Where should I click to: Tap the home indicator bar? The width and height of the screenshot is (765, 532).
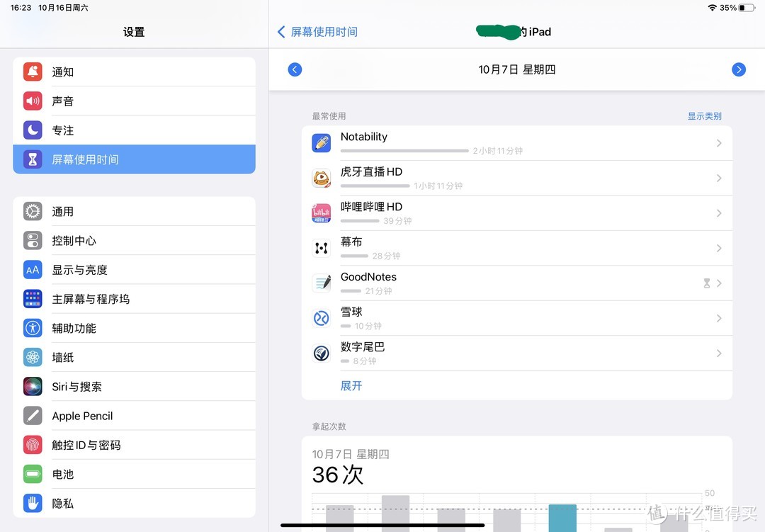tap(382, 525)
